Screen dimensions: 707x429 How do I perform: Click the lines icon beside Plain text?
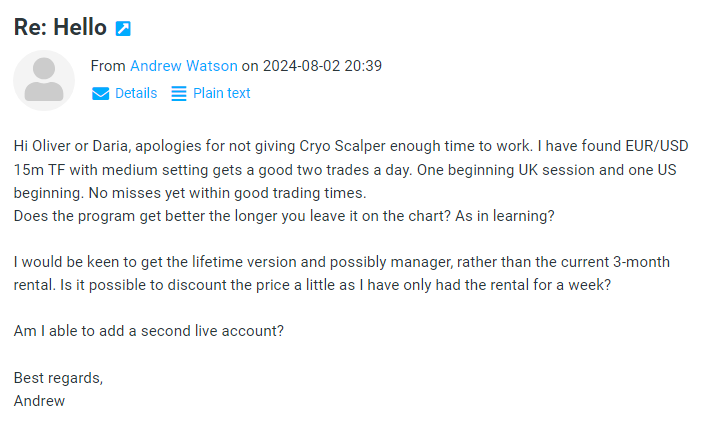[x=179, y=93]
